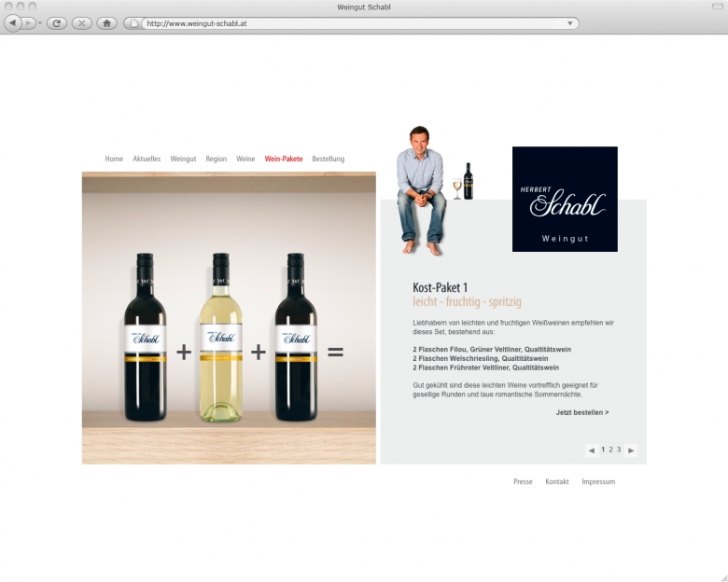
Task: Click the browser forward arrow button
Action: pyautogui.click(x=28, y=22)
